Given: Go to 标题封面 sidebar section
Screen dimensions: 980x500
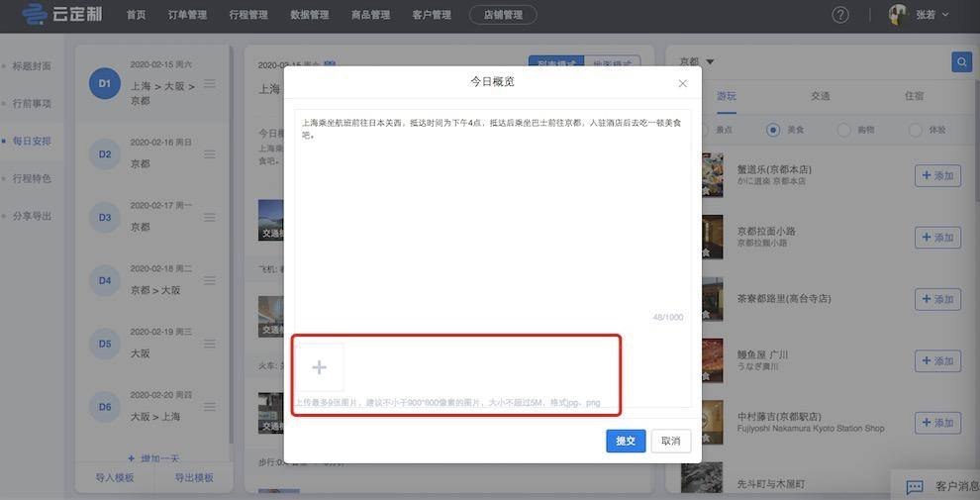Looking at the screenshot, I should (32, 65).
